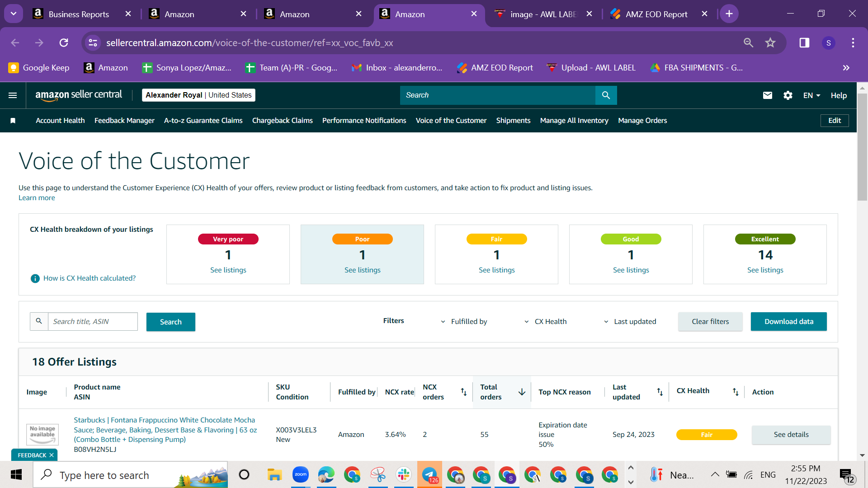Open See listings under Very poor
868x488 pixels.
tap(228, 270)
